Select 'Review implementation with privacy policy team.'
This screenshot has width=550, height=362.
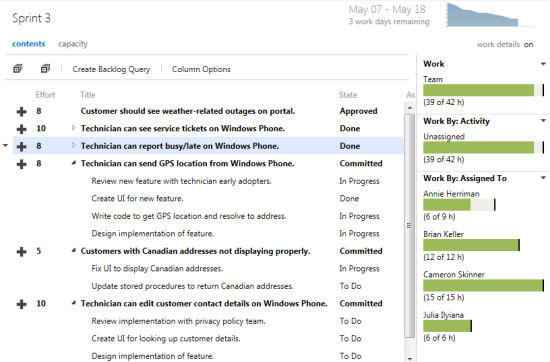(x=178, y=322)
